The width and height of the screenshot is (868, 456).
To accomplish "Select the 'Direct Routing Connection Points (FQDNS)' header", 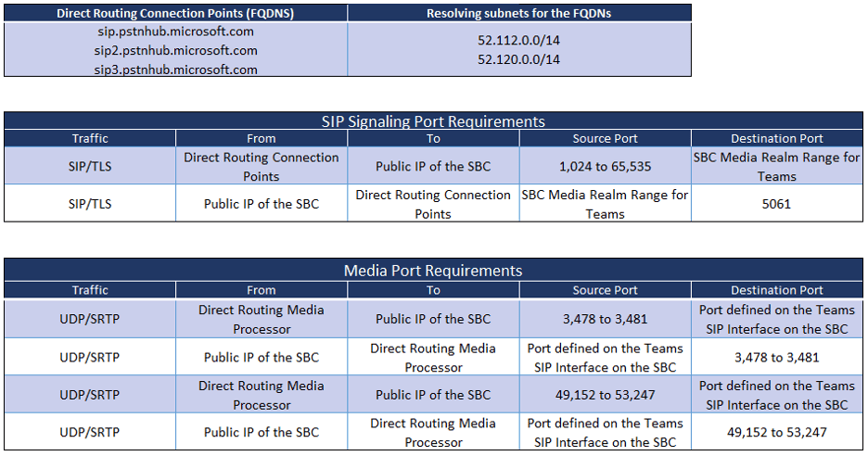I will 175,13.
